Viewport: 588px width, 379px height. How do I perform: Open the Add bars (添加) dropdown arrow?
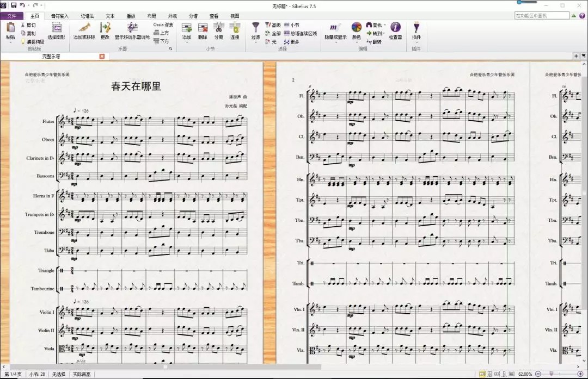point(187,42)
